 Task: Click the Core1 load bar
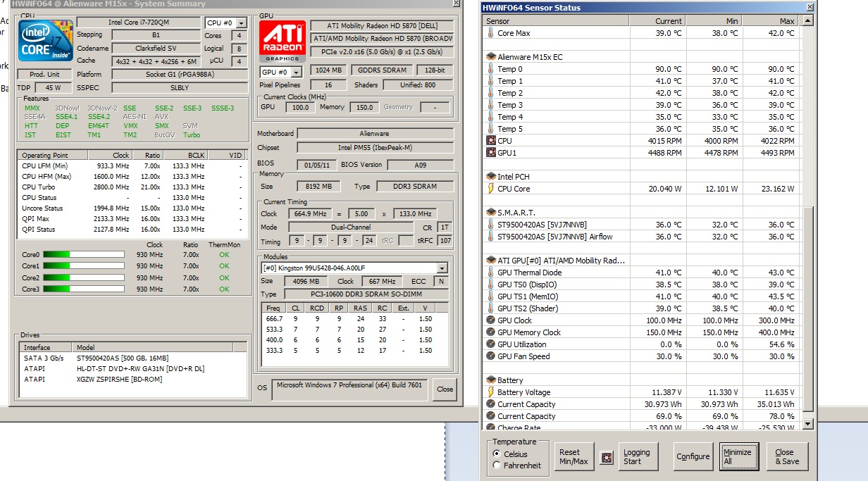[x=84, y=266]
